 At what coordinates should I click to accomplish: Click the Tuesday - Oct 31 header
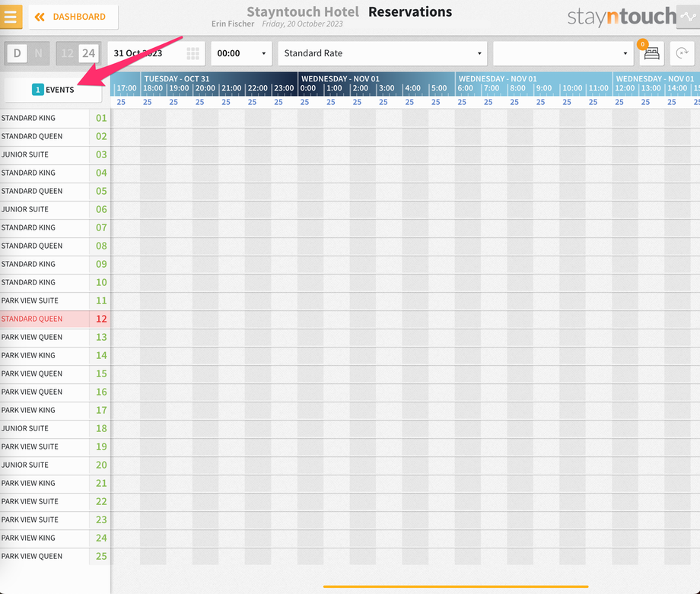177,79
